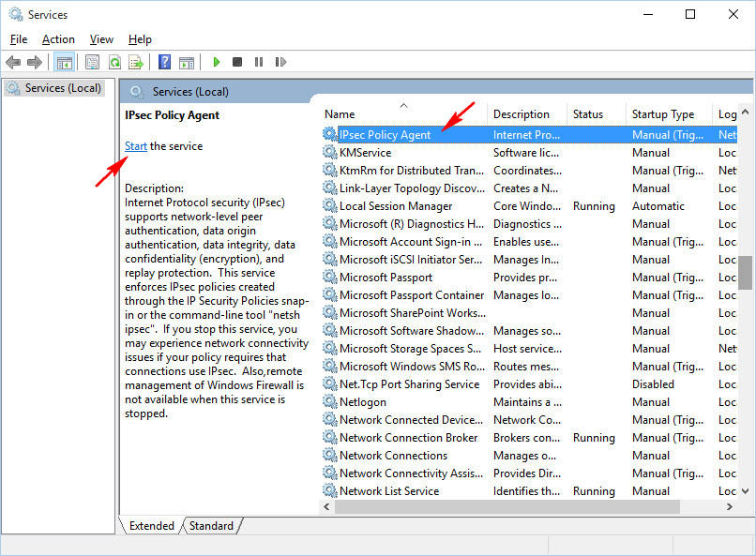Image resolution: width=756 pixels, height=556 pixels.
Task: Click the Export List toolbar icon
Action: (x=136, y=63)
